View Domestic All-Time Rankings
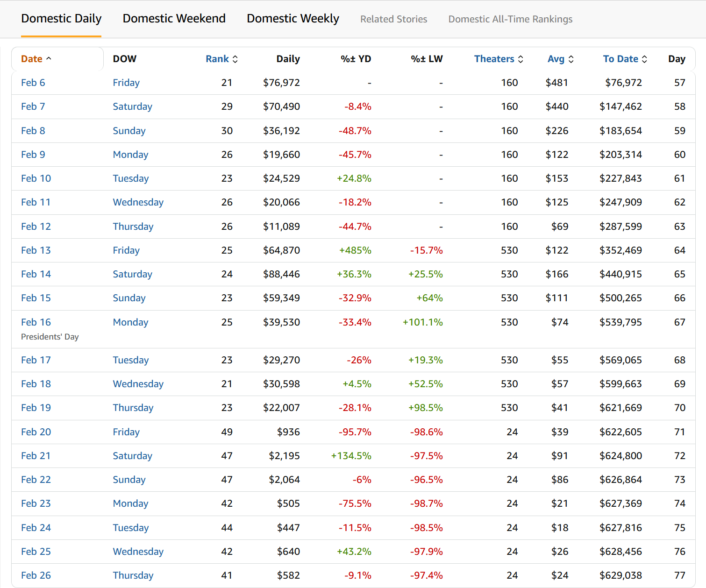 (x=510, y=19)
